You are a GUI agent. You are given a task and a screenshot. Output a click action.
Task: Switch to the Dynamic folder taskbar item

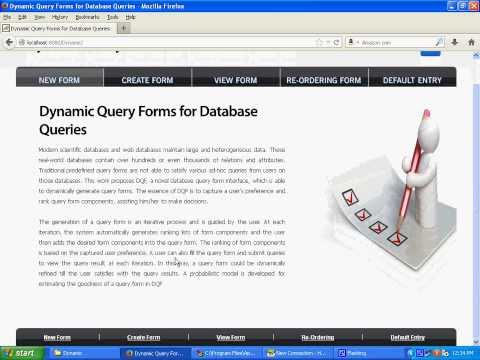point(82,353)
